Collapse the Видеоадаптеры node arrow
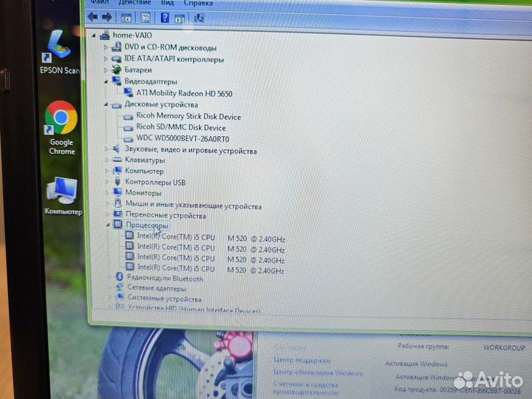 click(106, 81)
